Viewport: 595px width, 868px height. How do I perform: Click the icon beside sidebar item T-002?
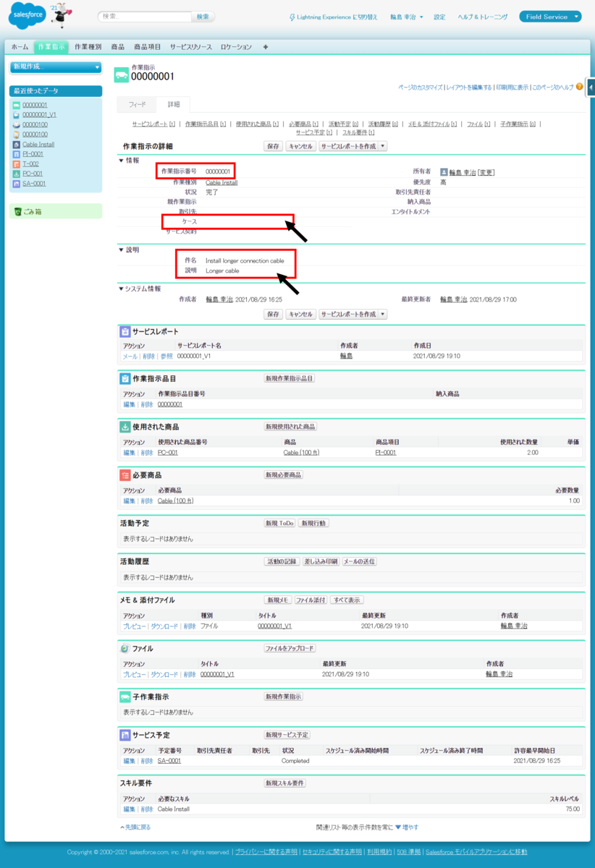pos(17,164)
